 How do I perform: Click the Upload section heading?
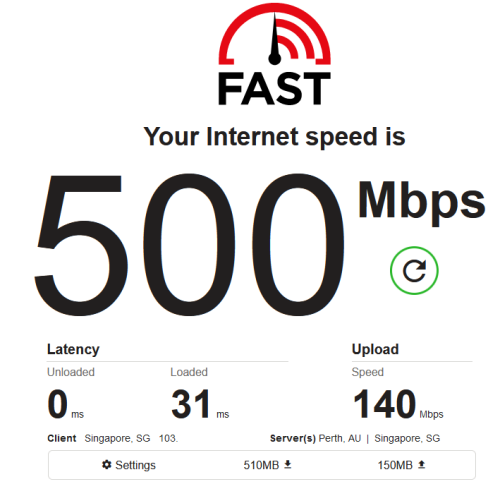click(375, 349)
